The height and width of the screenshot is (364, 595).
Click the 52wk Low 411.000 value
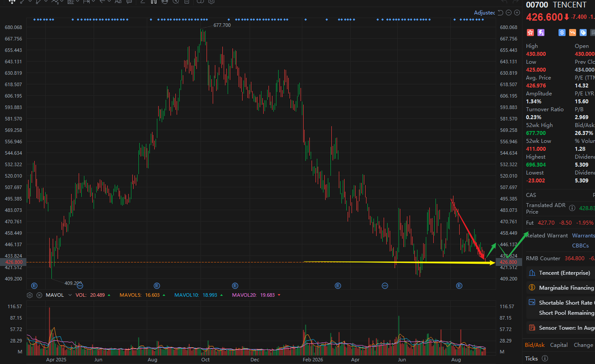536,149
